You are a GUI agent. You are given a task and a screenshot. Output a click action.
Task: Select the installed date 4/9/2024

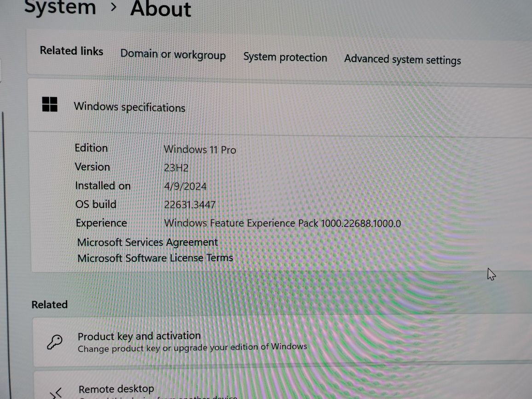click(185, 186)
